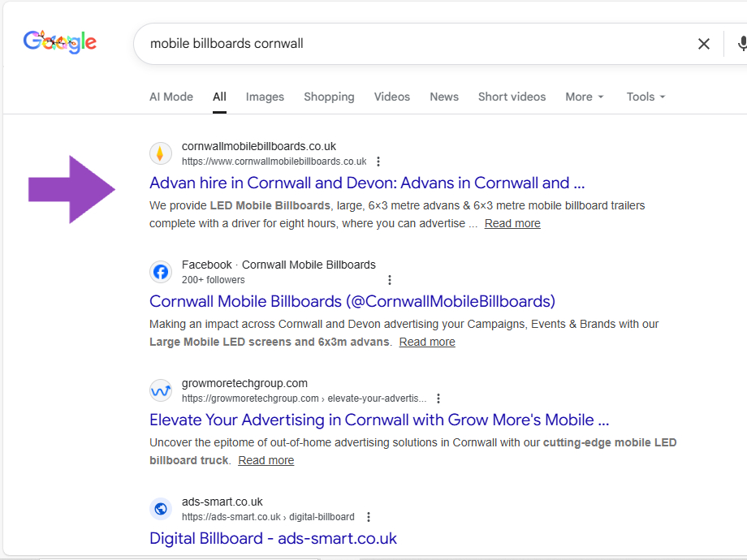Click Read more under the Facebook result
Image resolution: width=747 pixels, height=560 pixels.
coord(427,342)
